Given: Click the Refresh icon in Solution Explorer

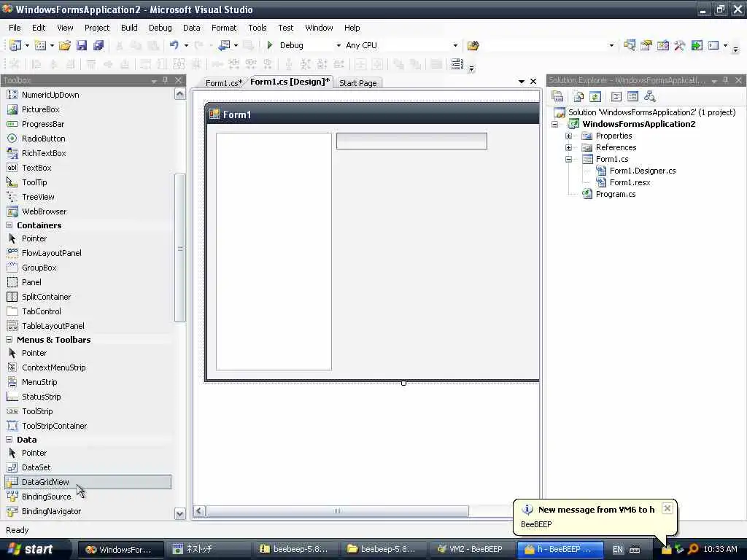Looking at the screenshot, I should pyautogui.click(x=595, y=97).
